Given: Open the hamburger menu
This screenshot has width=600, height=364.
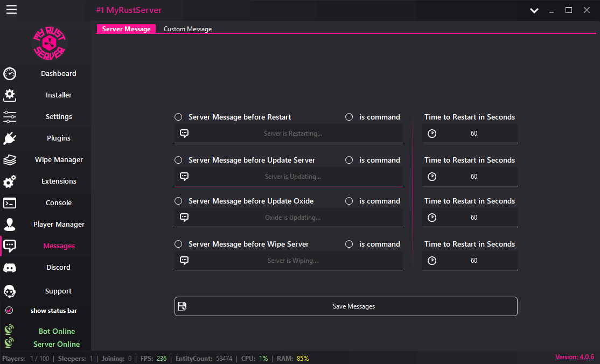Looking at the screenshot, I should [11, 10].
